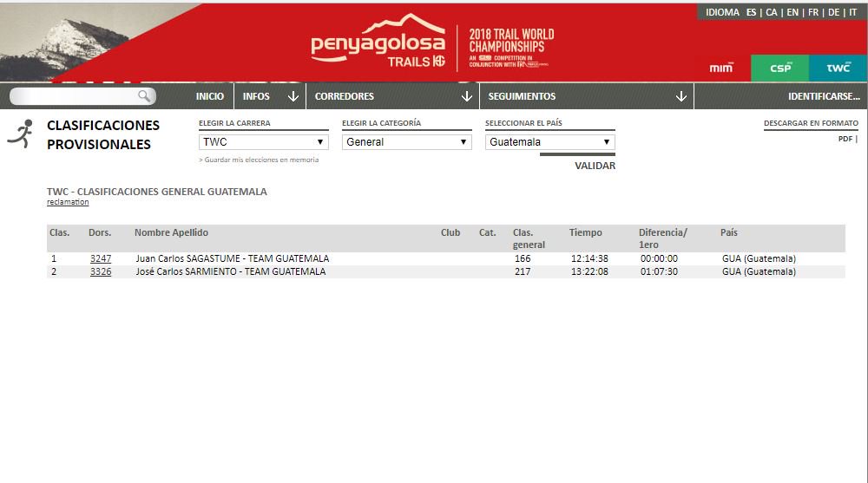Select the CSP race tab

pos(780,68)
